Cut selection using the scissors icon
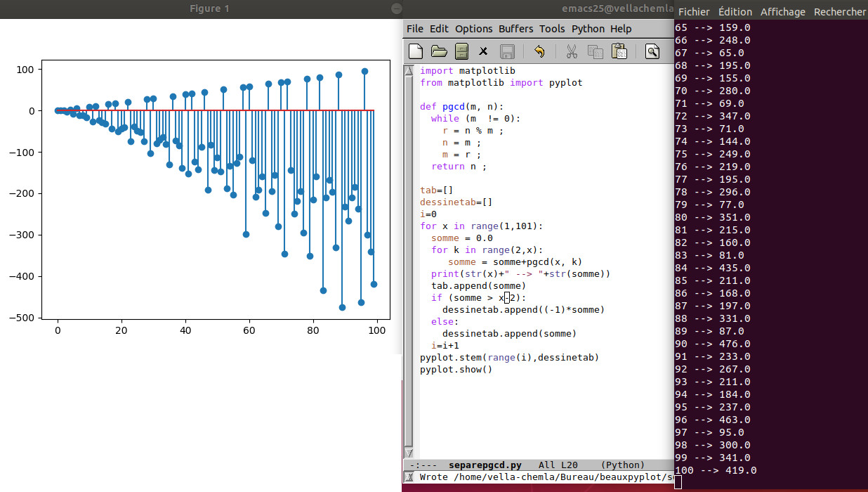 (572, 51)
